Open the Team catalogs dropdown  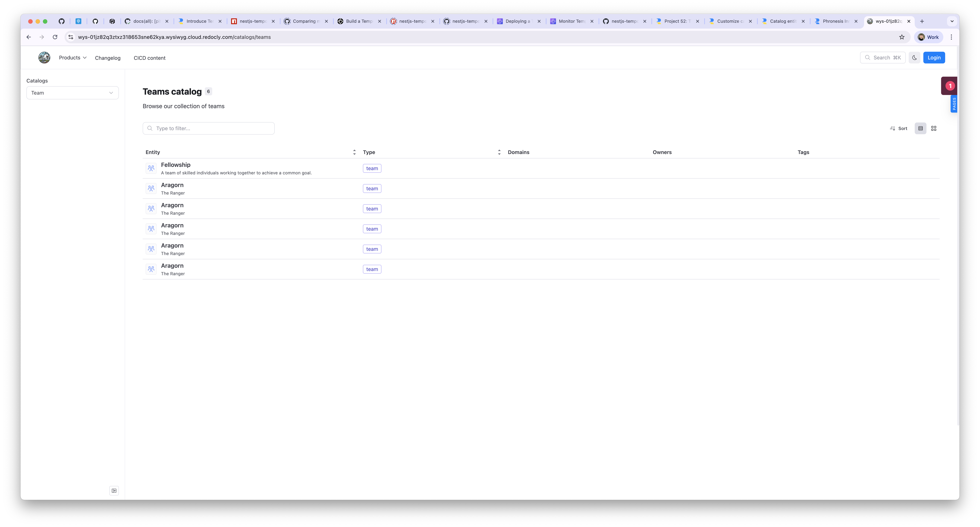coord(72,93)
